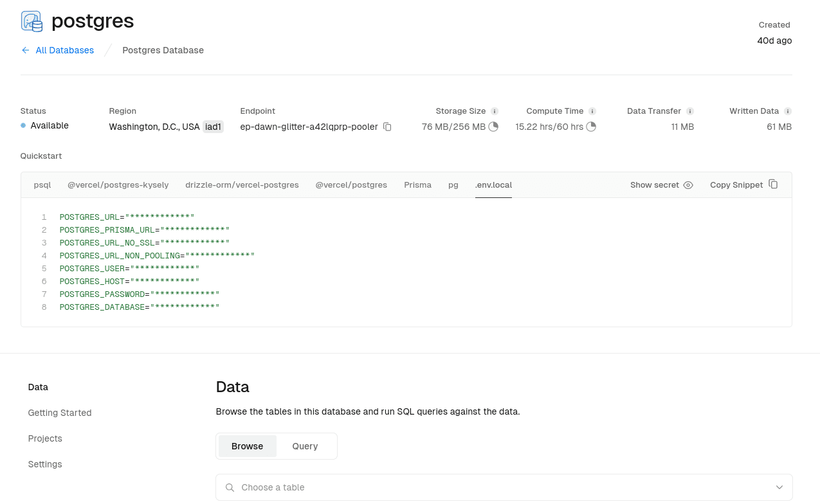Open the Settings sidebar section

45,464
